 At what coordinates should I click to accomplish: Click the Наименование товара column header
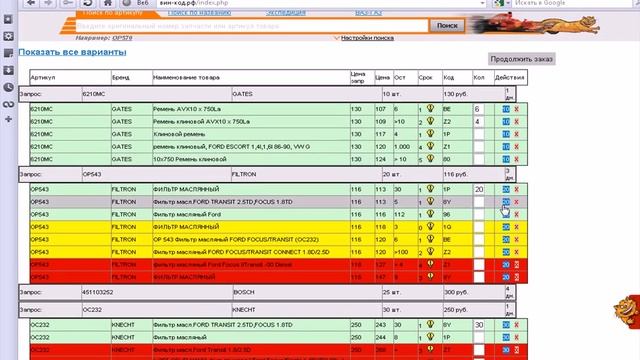click(x=251, y=78)
